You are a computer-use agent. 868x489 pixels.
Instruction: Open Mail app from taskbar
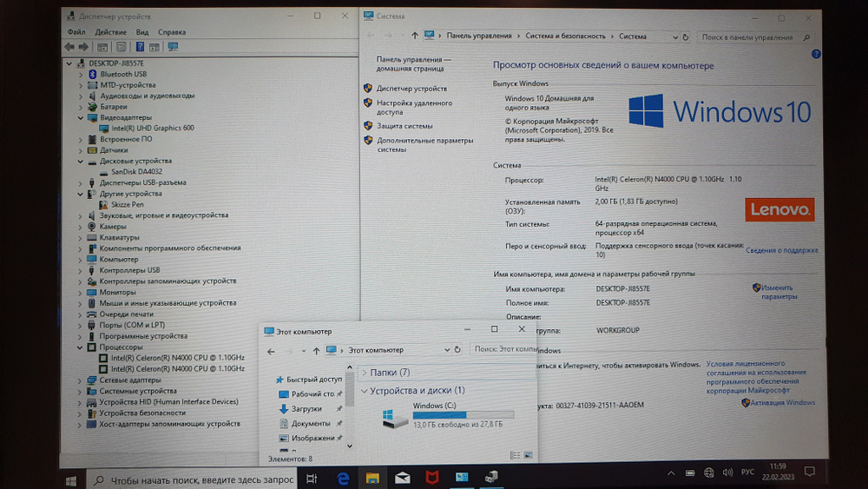tap(403, 478)
